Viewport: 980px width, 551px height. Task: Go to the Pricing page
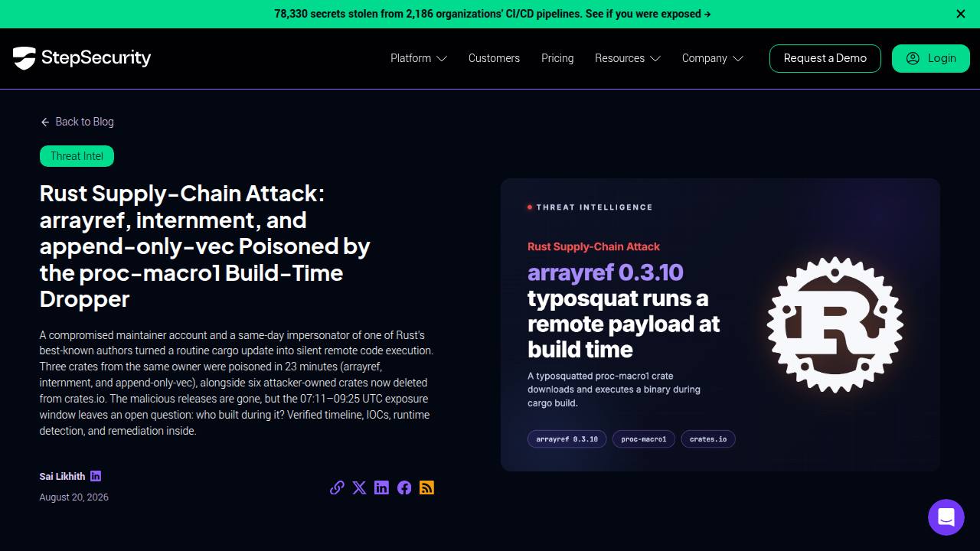pyautogui.click(x=557, y=58)
